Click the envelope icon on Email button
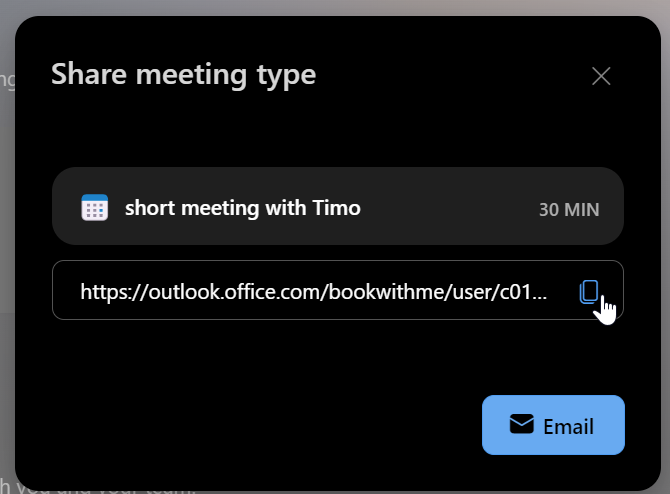670x494 pixels. [x=521, y=425]
